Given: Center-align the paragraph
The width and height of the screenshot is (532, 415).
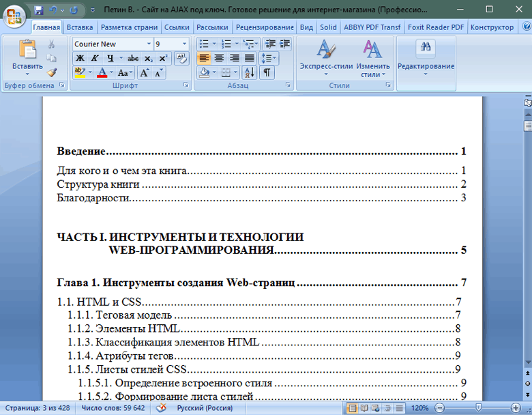Looking at the screenshot, I should (219, 58).
